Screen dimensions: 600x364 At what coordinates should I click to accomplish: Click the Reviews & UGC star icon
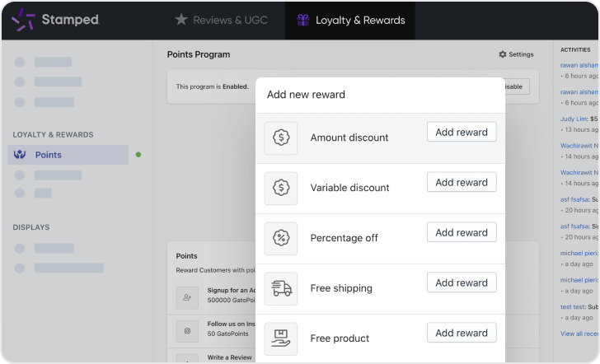(181, 20)
